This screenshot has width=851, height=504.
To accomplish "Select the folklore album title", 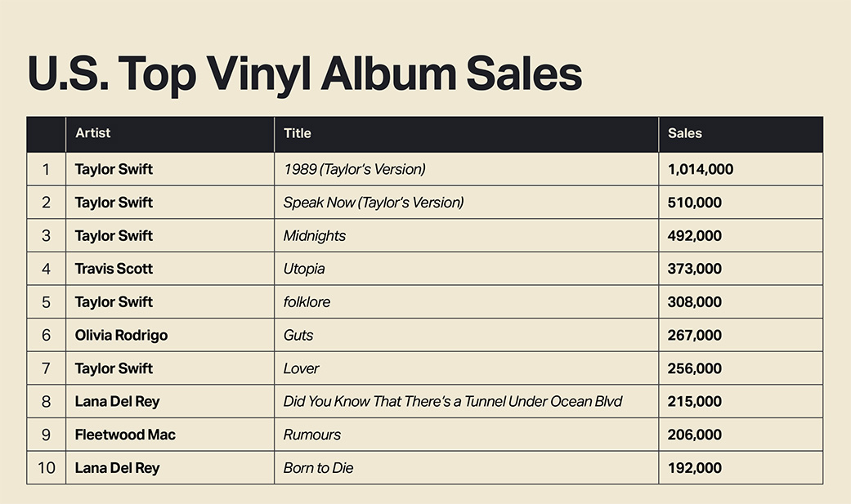I will (x=307, y=301).
